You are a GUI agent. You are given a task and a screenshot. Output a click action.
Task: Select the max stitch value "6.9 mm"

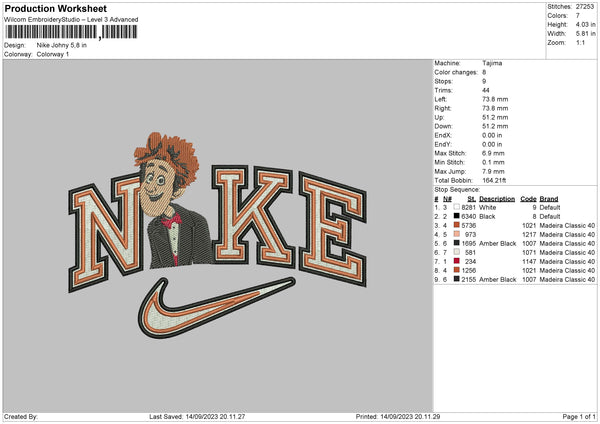[x=493, y=153]
